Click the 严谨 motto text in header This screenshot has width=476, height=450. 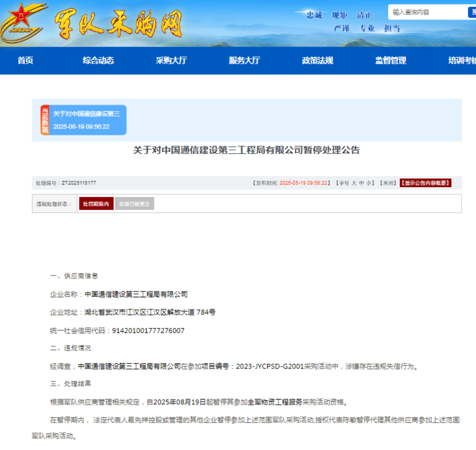click(x=342, y=28)
